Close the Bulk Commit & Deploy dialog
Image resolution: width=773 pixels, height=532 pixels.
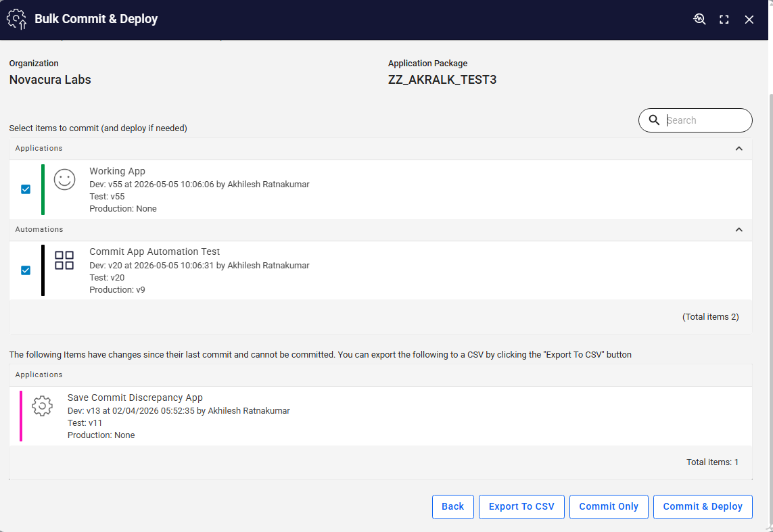[x=749, y=20]
